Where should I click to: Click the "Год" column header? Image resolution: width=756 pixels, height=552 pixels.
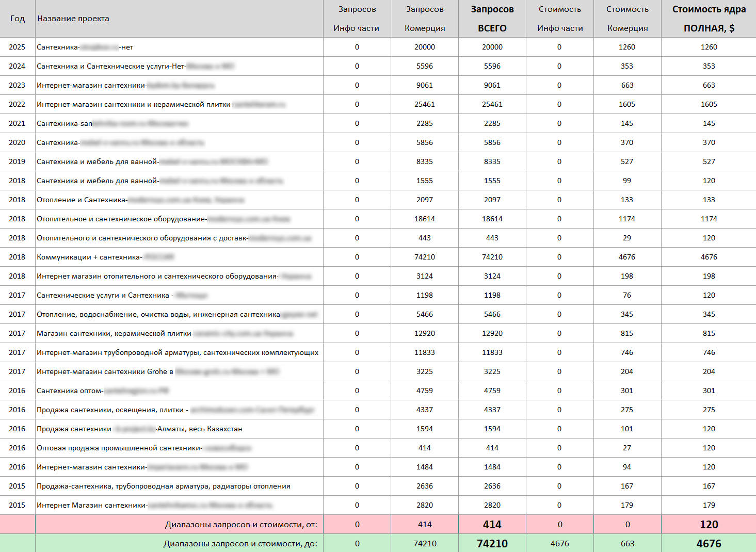click(18, 19)
